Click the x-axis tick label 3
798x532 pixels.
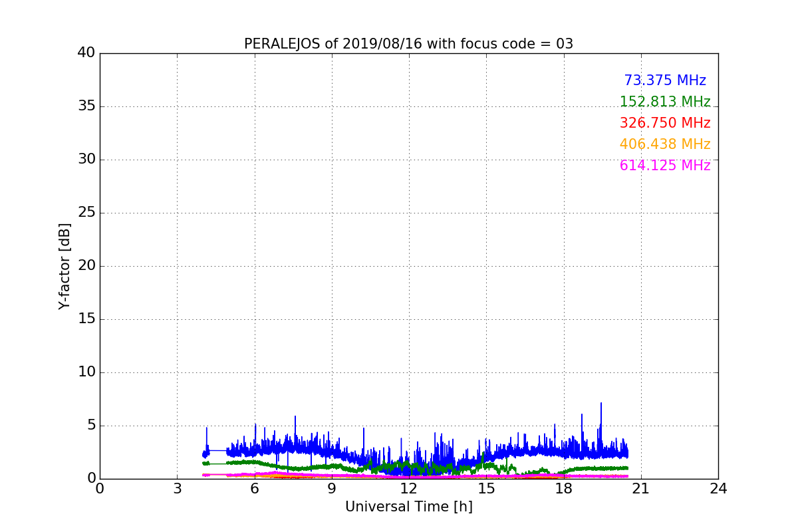point(177,489)
